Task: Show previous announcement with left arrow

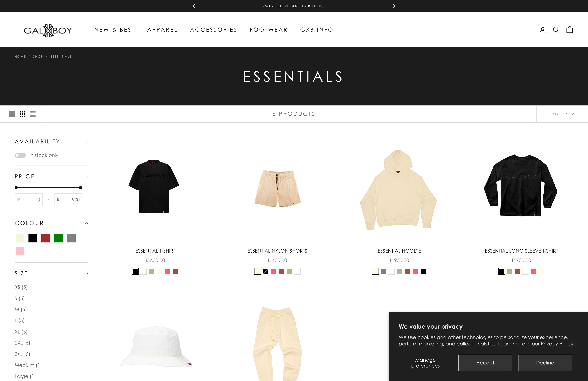Action: click(x=194, y=6)
